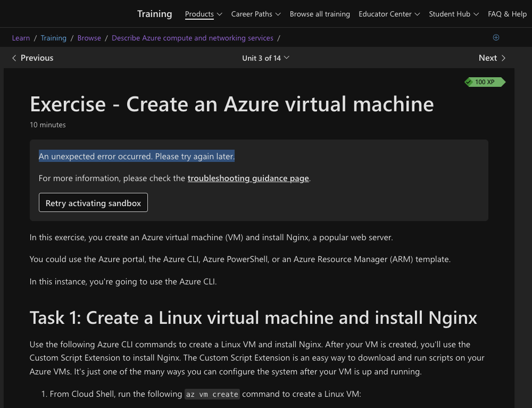Go to the Previous unit

(32, 58)
